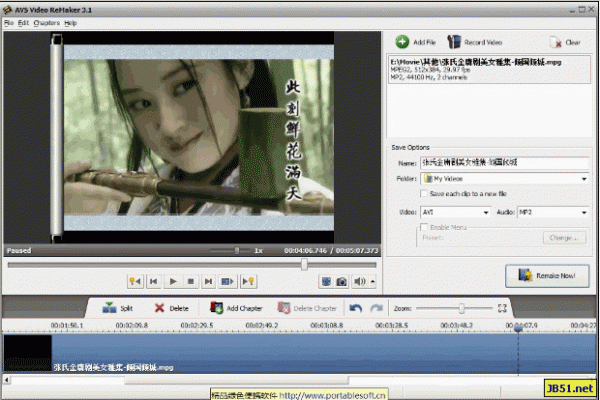
Task: Open Record Video
Action: 475,42
